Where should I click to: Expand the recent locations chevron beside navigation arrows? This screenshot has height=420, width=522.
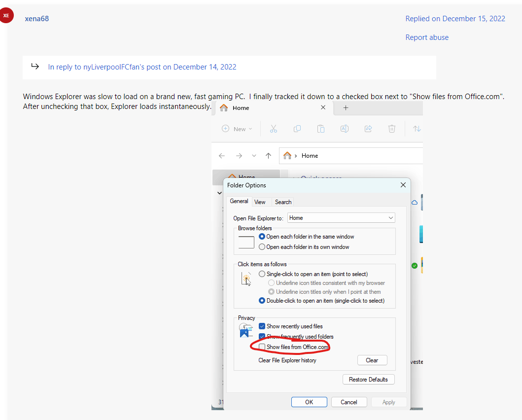254,155
